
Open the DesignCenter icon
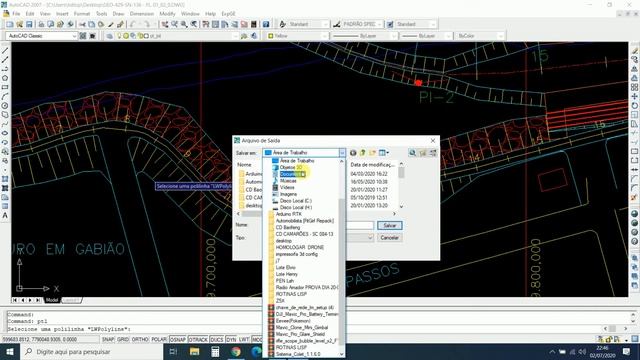coord(215,24)
